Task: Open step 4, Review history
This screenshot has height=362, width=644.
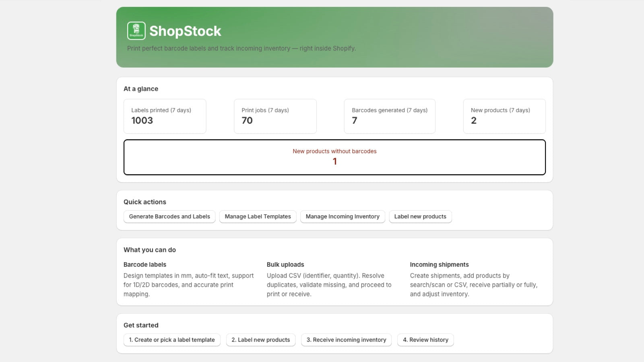Action: point(425,340)
